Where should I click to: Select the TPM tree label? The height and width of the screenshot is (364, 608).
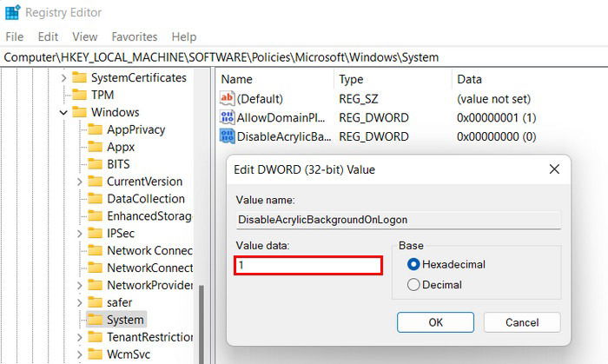coord(102,95)
